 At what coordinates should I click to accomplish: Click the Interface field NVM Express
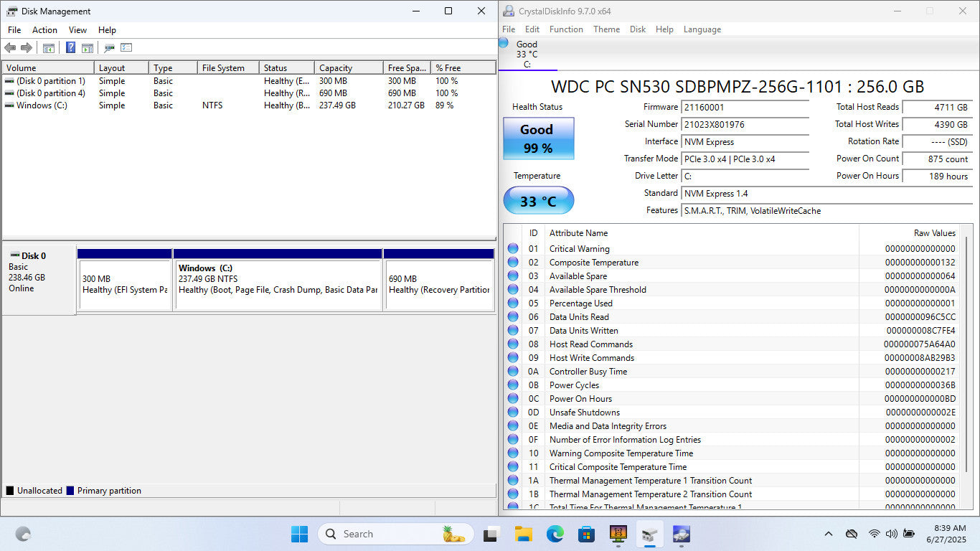click(745, 142)
